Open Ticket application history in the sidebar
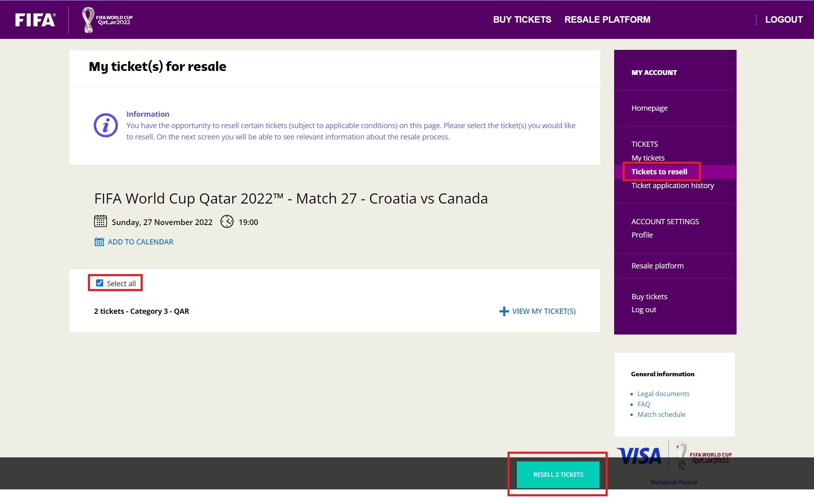 [x=673, y=185]
